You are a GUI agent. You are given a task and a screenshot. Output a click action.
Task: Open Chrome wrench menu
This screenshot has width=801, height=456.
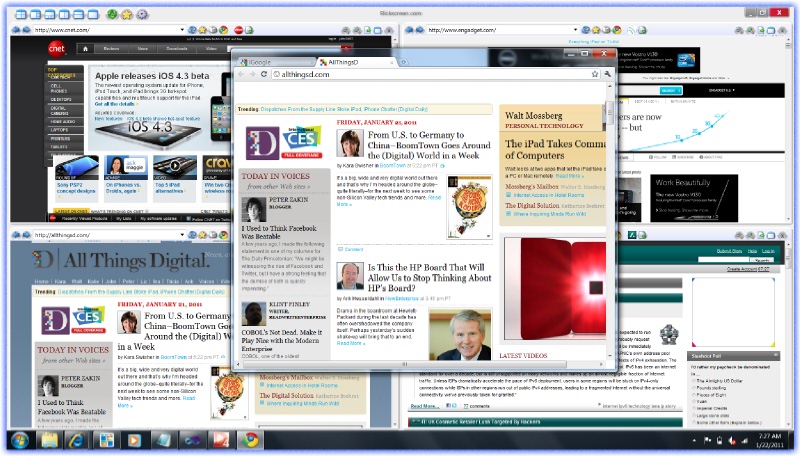[607, 74]
